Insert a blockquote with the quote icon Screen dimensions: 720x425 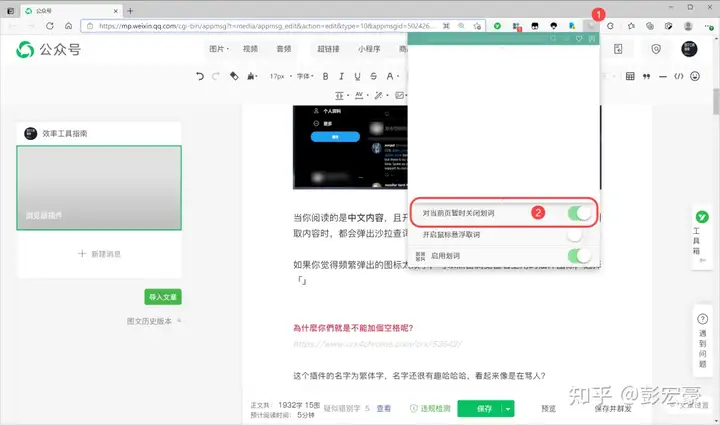click(647, 76)
